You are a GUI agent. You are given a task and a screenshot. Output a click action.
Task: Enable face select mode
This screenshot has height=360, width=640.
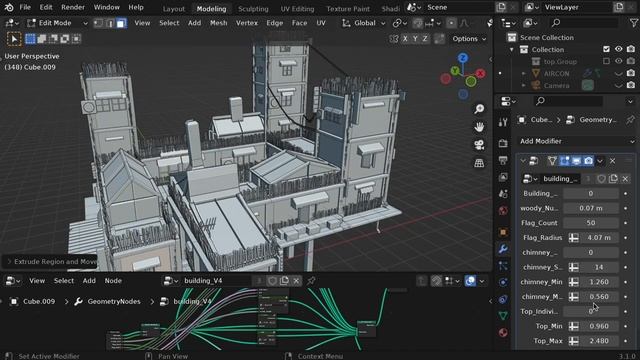(121, 23)
